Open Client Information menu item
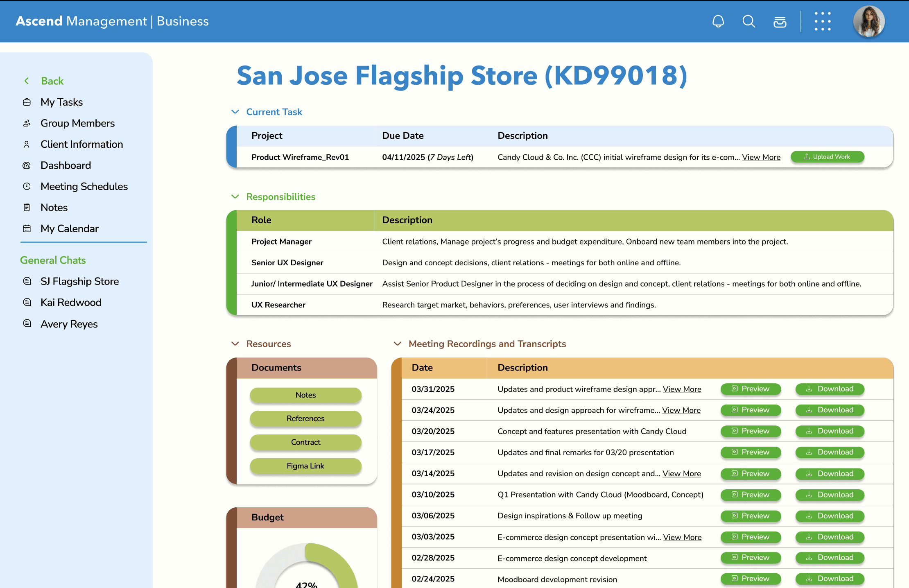Screen dimensions: 909x588 (x=81, y=144)
